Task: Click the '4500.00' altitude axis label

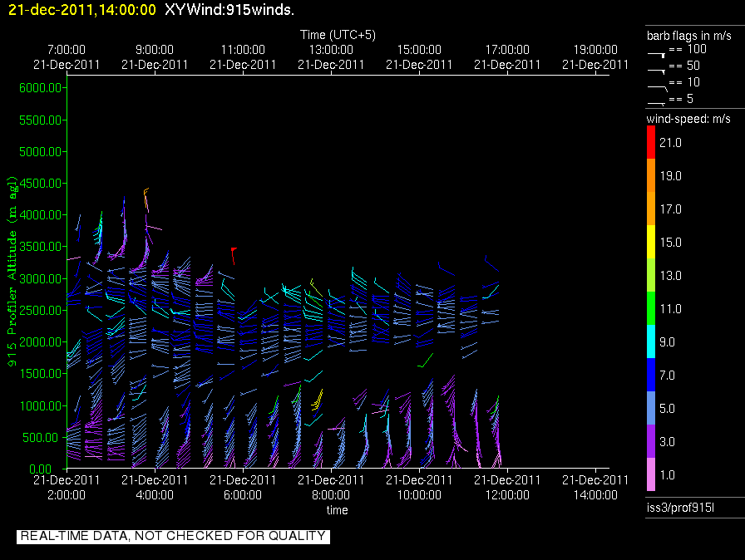Action: point(41,183)
